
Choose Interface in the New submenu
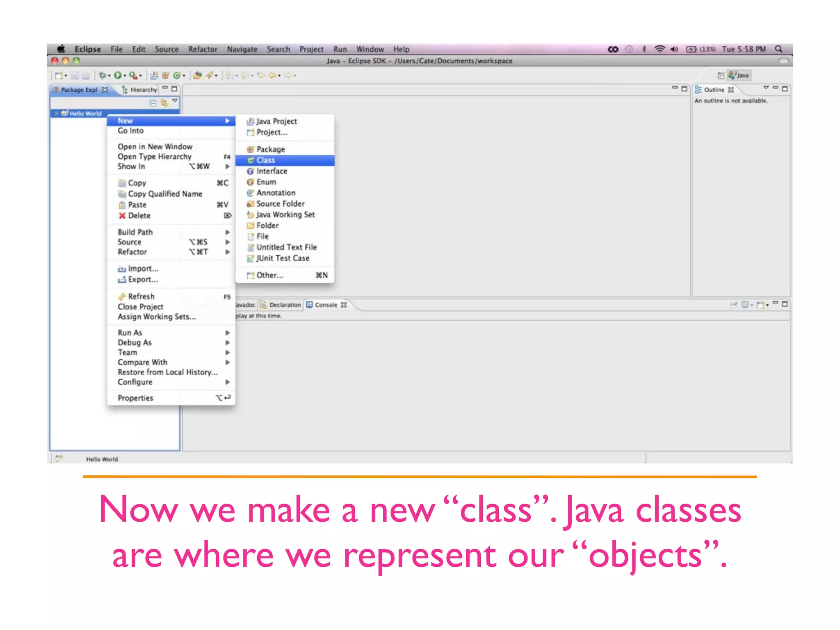pos(272,171)
